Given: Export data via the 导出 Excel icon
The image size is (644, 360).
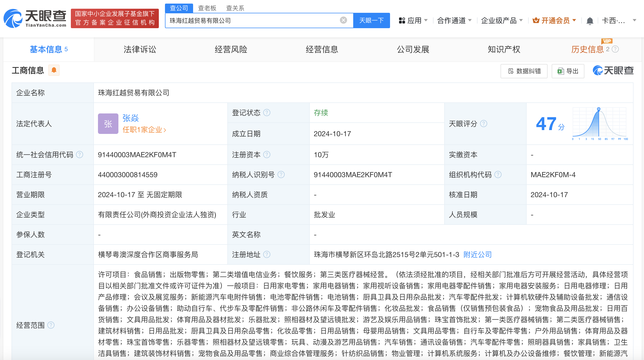Looking at the screenshot, I should point(568,71).
